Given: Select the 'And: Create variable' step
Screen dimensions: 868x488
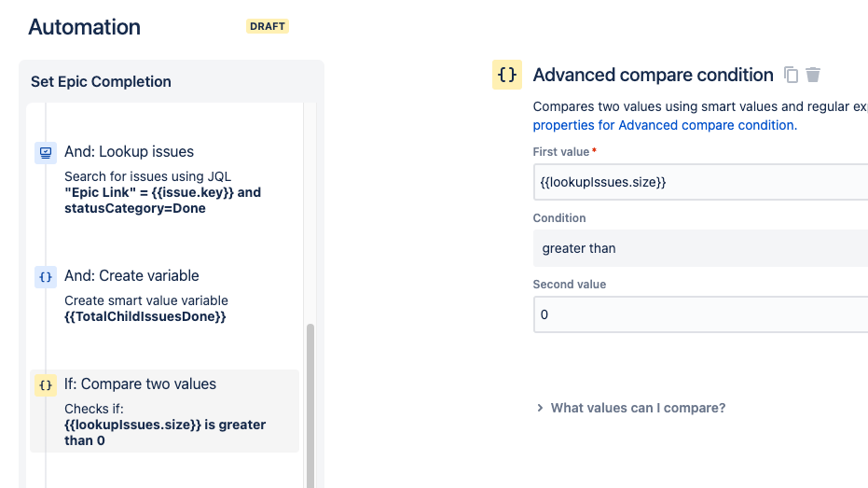Looking at the screenshot, I should coord(131,275).
